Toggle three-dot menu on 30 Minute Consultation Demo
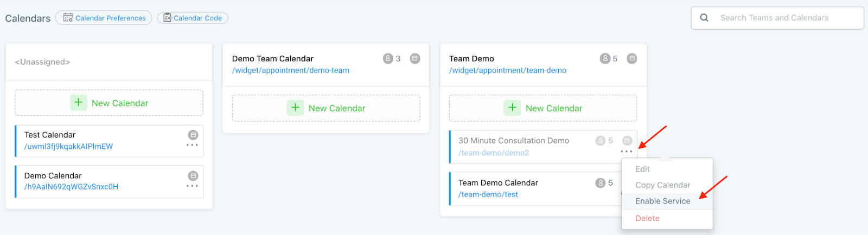Screen dimensions: 868x235 (x=627, y=152)
